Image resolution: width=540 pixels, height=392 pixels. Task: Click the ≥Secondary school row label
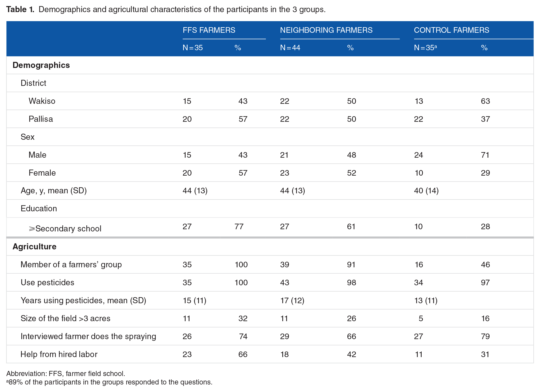[65, 229]
